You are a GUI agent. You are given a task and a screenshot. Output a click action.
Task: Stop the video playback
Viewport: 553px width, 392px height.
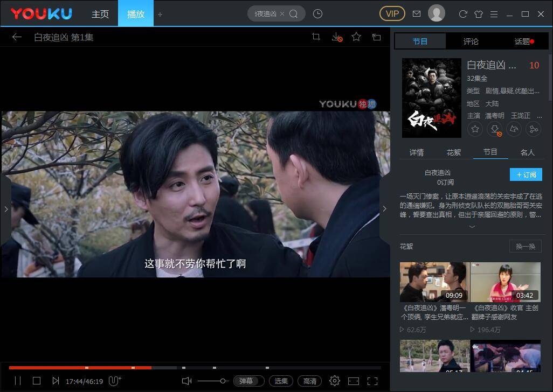37,381
